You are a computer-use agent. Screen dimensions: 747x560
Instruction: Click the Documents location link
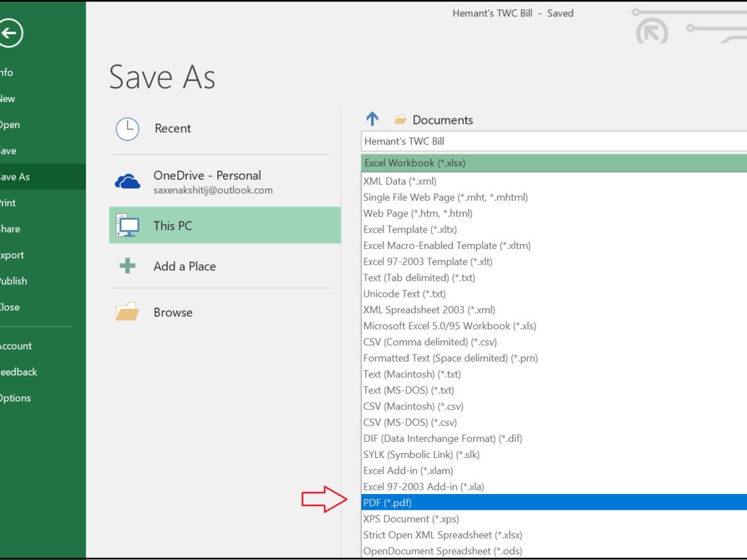tap(443, 120)
